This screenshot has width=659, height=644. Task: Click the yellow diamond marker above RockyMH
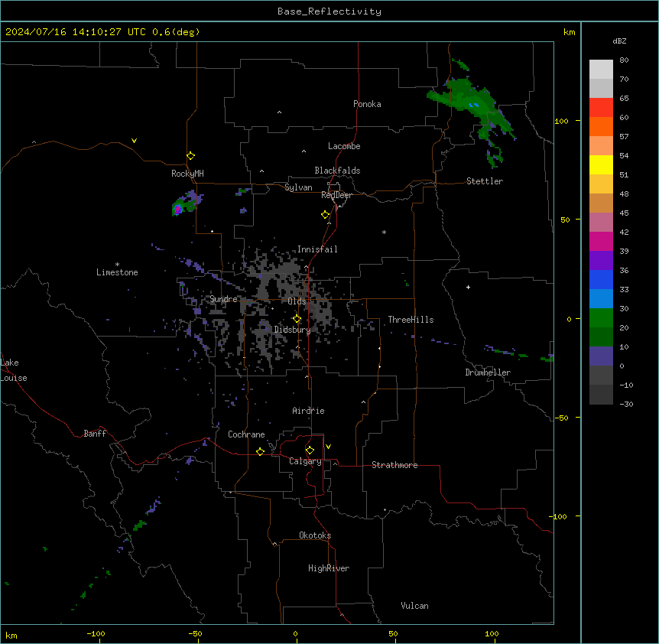(191, 156)
